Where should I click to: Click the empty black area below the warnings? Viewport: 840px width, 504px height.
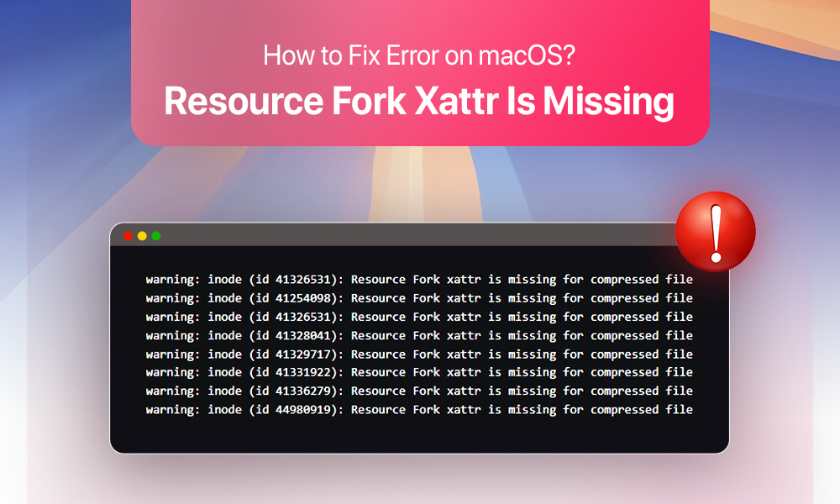(419, 435)
